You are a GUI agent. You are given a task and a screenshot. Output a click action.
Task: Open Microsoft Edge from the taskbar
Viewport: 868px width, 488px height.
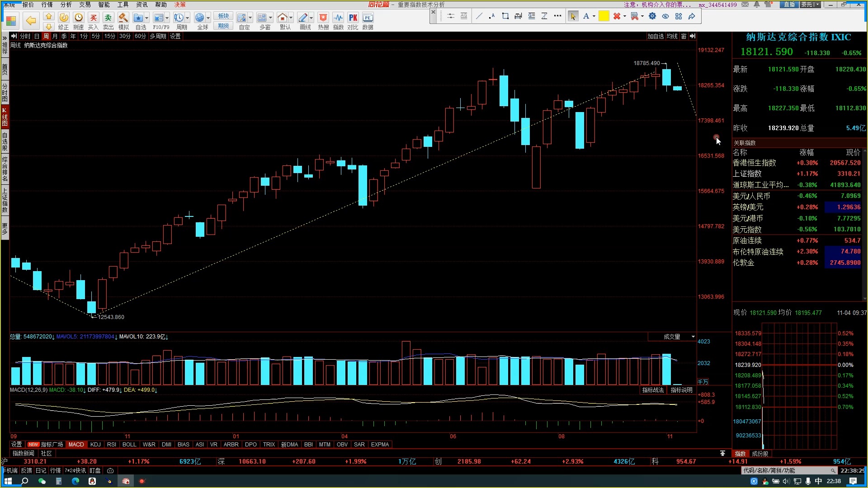75,481
